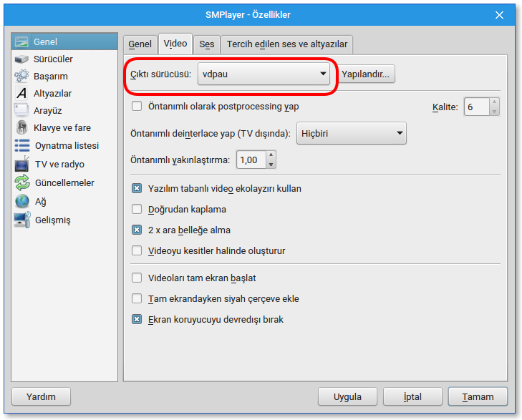This screenshot has width=522, height=420.
Task: Open Oynatma listesi list icon
Action: coord(22,146)
